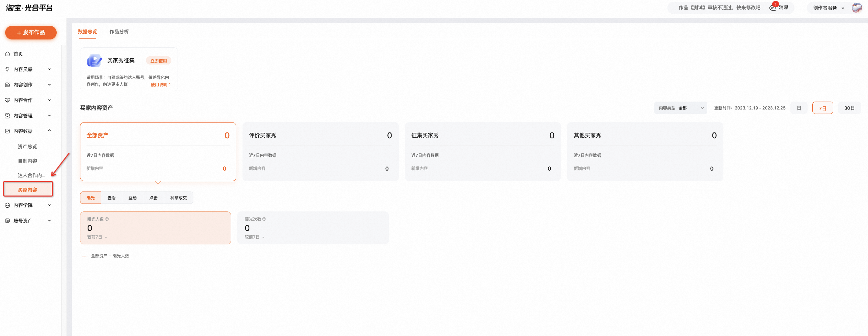Select the 日 time range button
This screenshot has width=868, height=336.
click(799, 108)
